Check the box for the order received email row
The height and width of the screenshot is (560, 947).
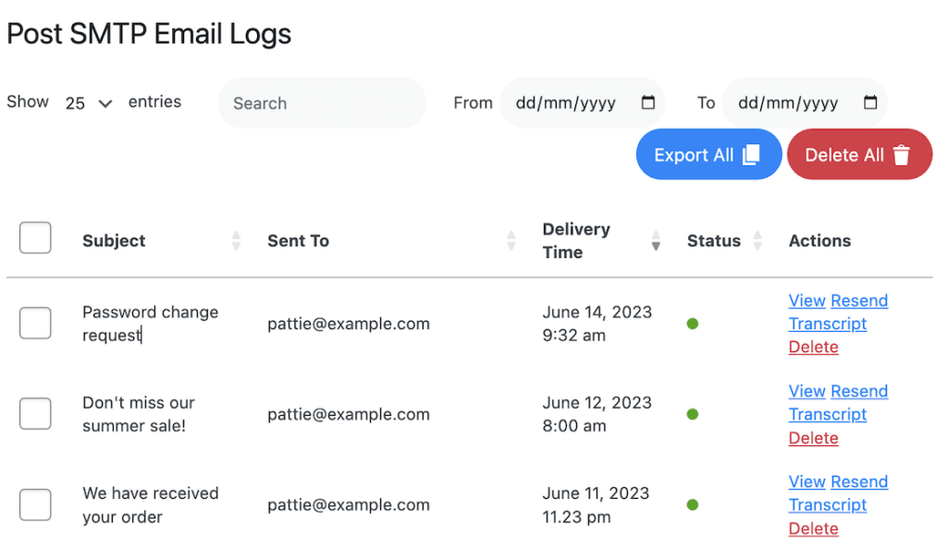34,505
